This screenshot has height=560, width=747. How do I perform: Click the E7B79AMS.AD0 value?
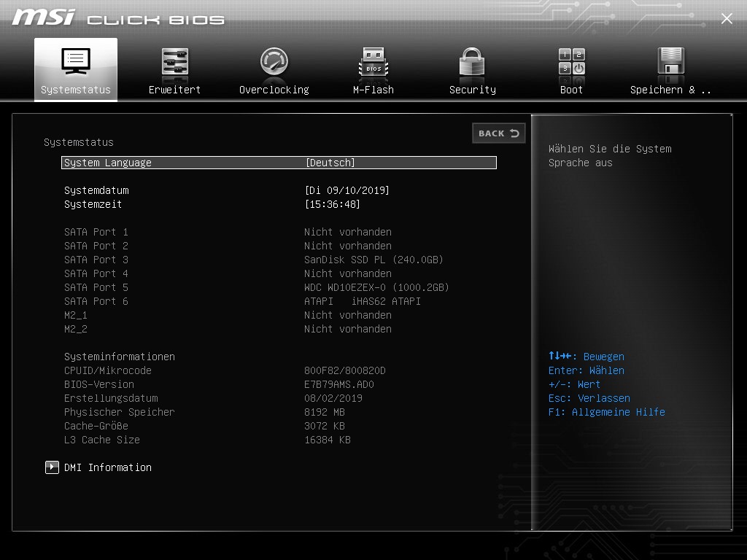pos(338,384)
